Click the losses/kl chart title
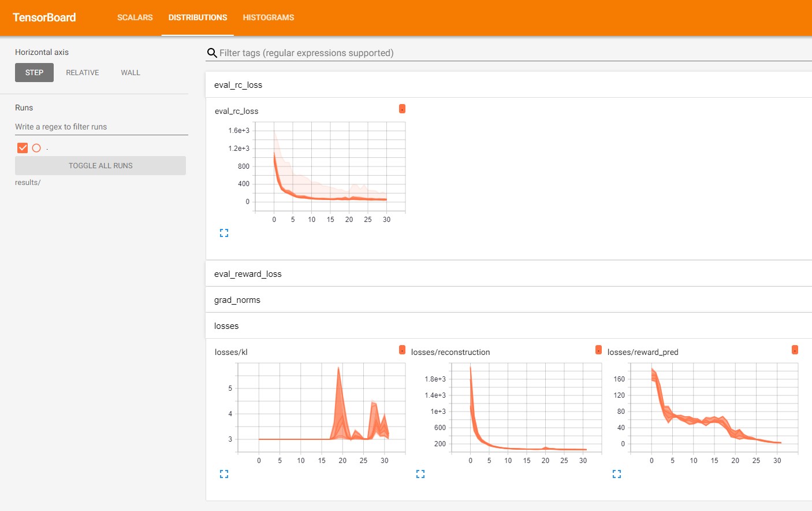This screenshot has height=511, width=812. pyautogui.click(x=231, y=352)
